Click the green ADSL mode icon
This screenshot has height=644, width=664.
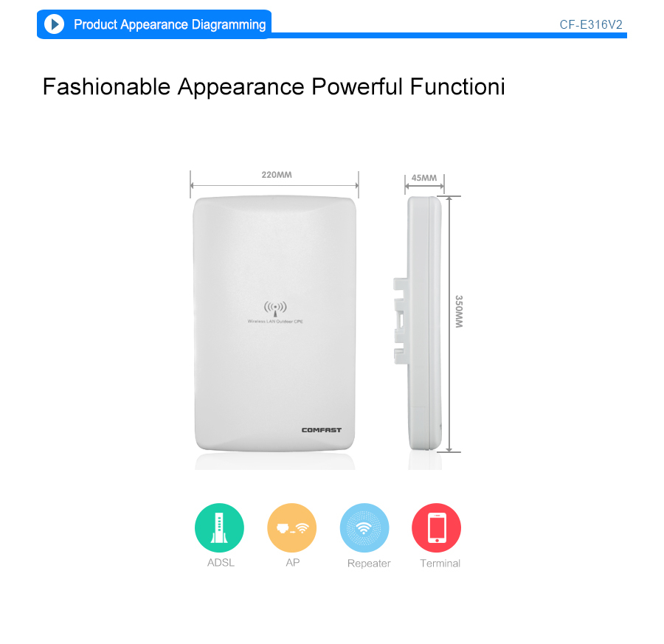click(x=219, y=527)
